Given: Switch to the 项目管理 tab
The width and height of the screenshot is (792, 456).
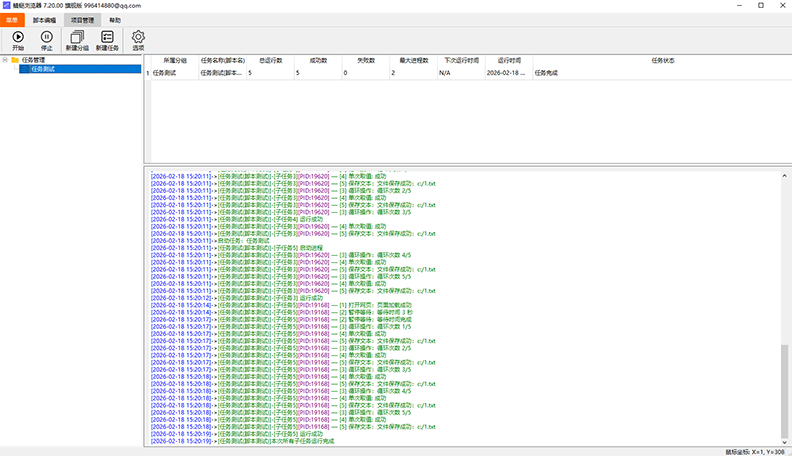Looking at the screenshot, I should click(80, 19).
